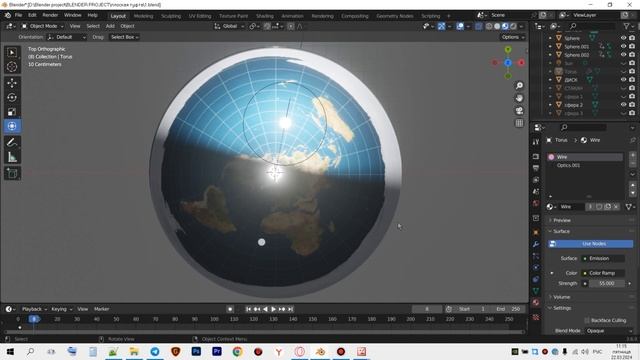The height and width of the screenshot is (360, 640).
Task: Click the Blender logo menu icon
Action: 8,15
